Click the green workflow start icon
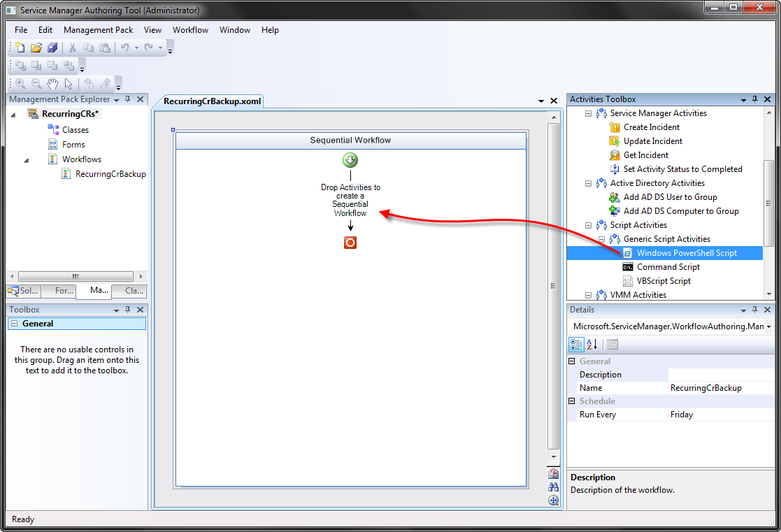 click(350, 160)
